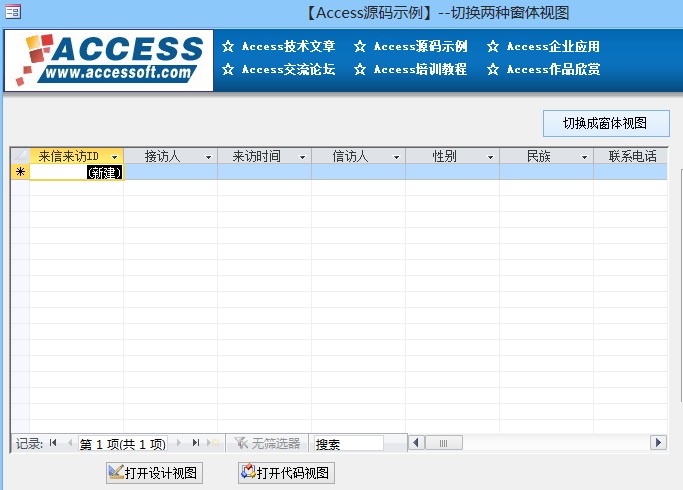683x490 pixels.
Task: Open the 来访时间 column dropdown arrow
Action: click(x=303, y=157)
